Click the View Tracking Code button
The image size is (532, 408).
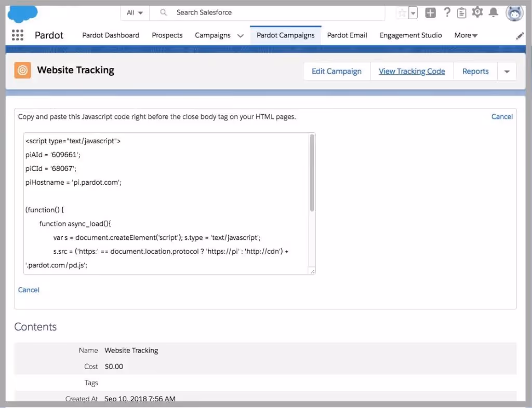[412, 71]
